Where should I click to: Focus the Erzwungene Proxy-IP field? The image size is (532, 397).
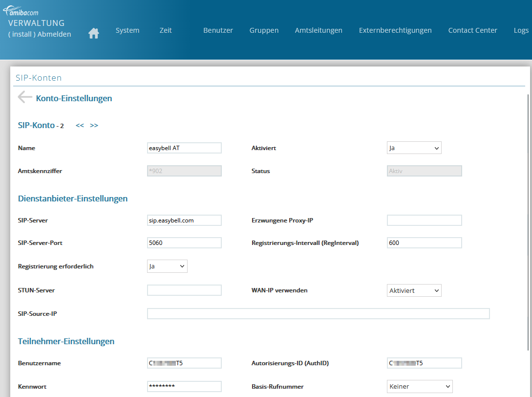point(424,221)
